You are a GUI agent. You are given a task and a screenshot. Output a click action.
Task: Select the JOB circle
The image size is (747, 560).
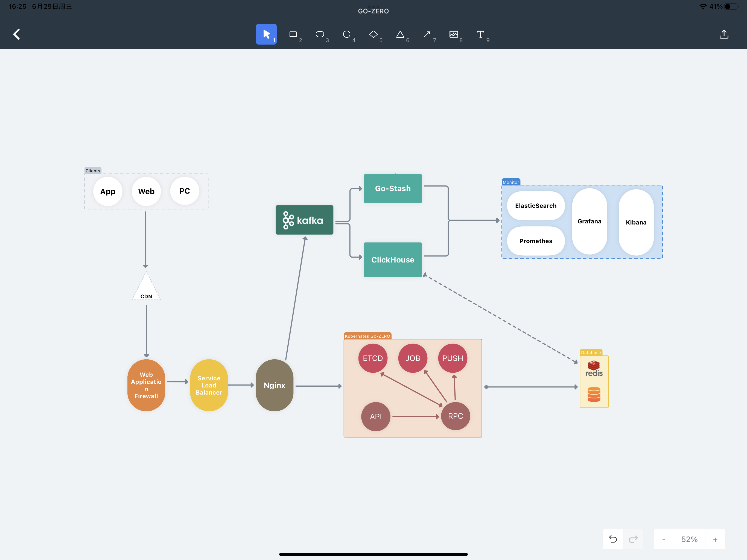(x=413, y=358)
